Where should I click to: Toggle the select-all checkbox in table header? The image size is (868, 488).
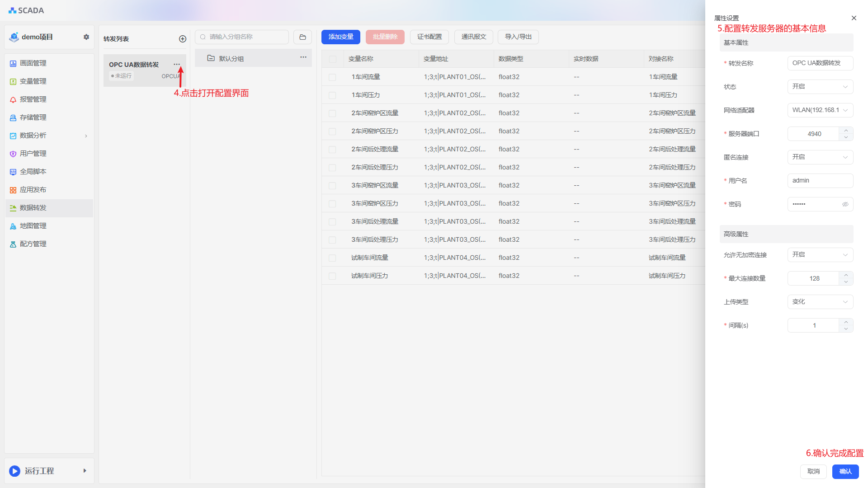(333, 59)
